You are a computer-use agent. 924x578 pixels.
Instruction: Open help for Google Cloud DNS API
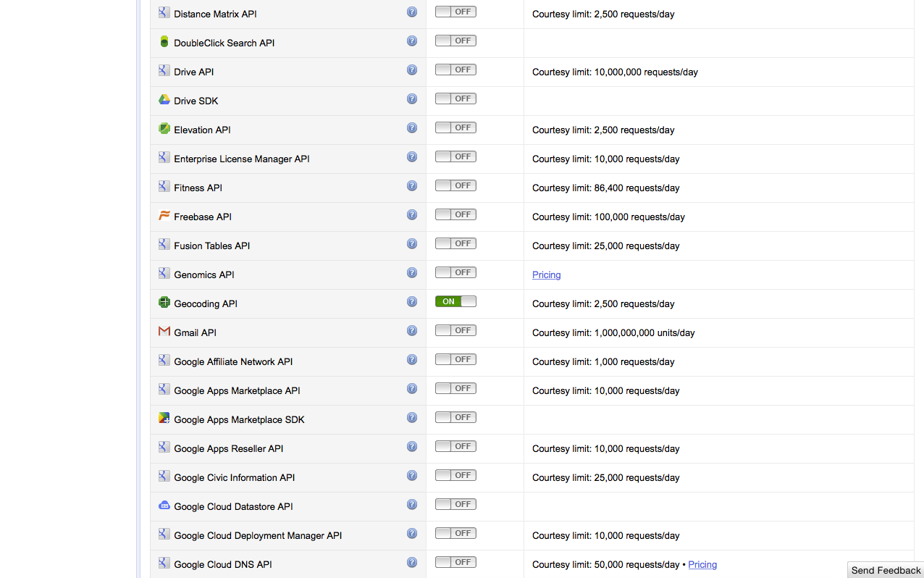[412, 562]
